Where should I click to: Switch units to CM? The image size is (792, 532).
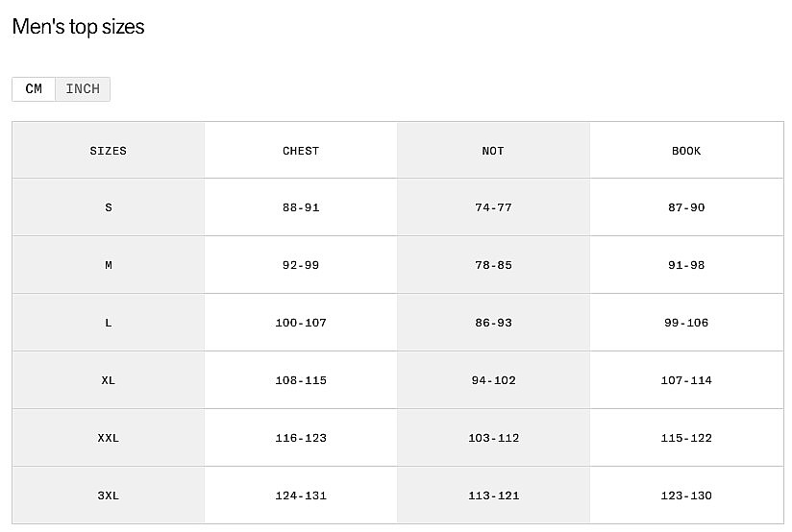tap(34, 89)
